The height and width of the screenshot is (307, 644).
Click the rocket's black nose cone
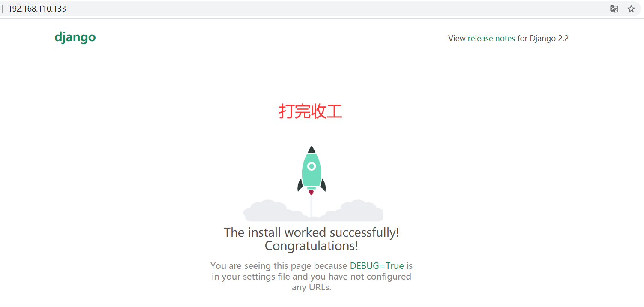tap(312, 150)
